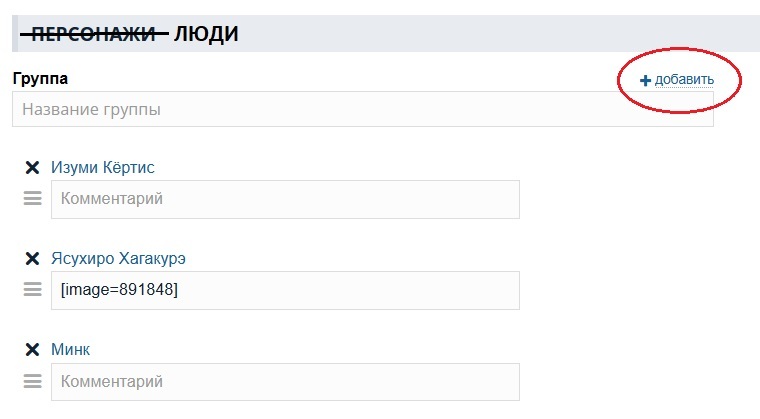Focus the Комментарий field under Минк
The image size is (760, 419).
pos(285,381)
